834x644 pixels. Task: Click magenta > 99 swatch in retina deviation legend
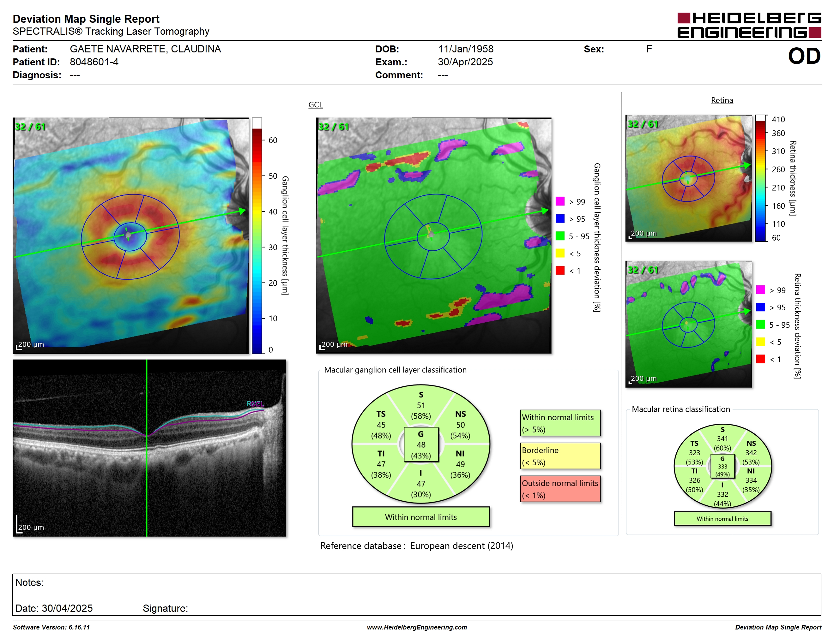tap(760, 289)
